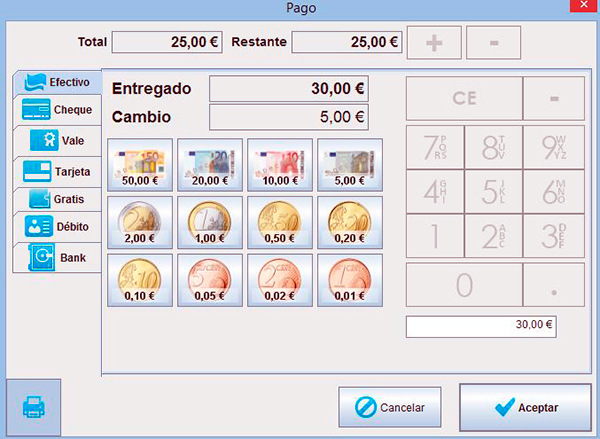Tap the keypad decimal point key

tap(554, 285)
